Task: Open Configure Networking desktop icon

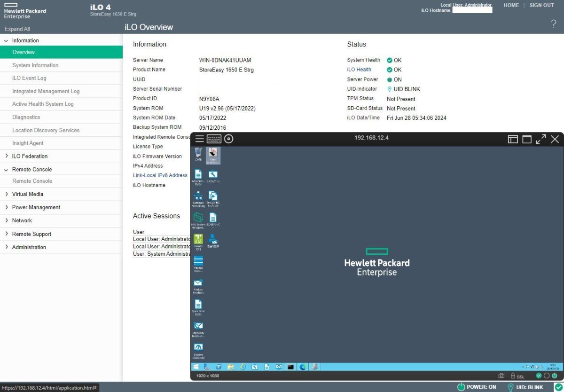Action: pos(198,199)
